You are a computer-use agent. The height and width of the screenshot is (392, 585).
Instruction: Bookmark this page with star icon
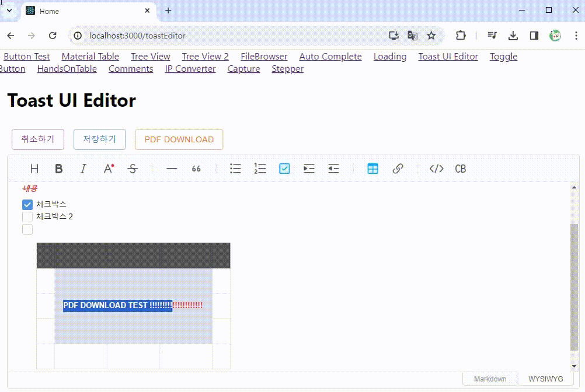pyautogui.click(x=431, y=36)
